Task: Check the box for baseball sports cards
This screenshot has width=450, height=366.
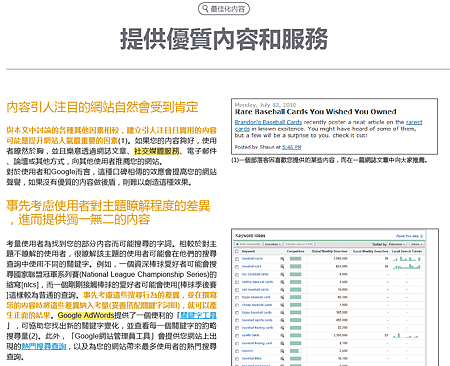Action: (237, 320)
